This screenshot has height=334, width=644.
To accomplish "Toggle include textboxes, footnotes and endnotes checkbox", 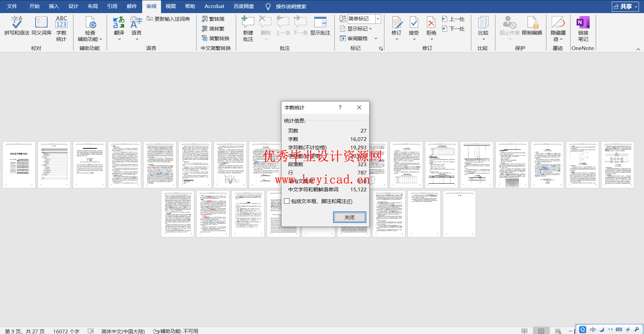I will (287, 201).
